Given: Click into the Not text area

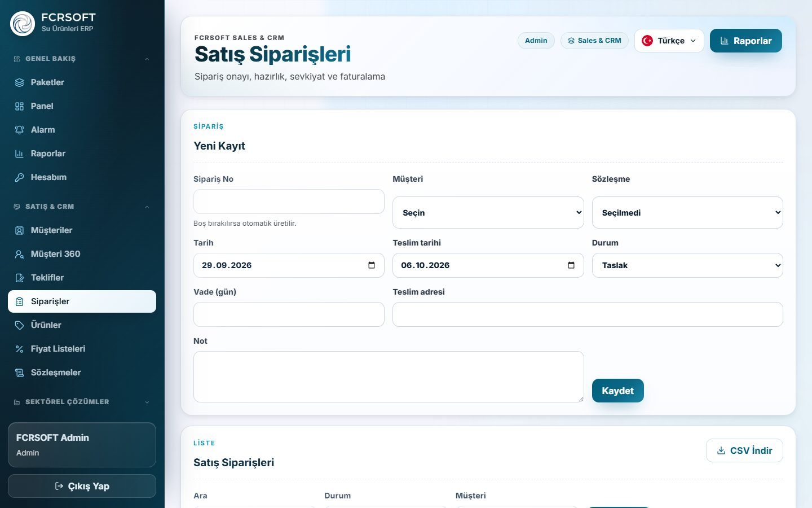Looking at the screenshot, I should 389,376.
